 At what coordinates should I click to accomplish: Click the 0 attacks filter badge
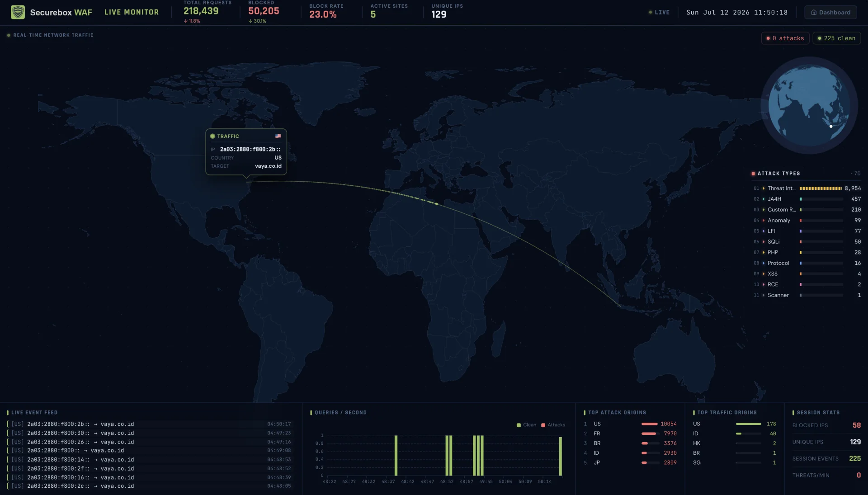[785, 38]
